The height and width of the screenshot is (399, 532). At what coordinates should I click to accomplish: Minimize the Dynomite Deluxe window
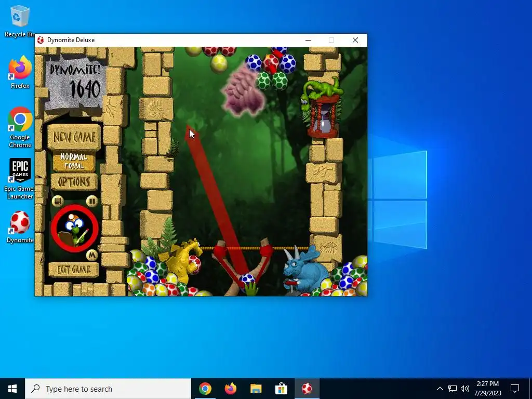click(308, 40)
